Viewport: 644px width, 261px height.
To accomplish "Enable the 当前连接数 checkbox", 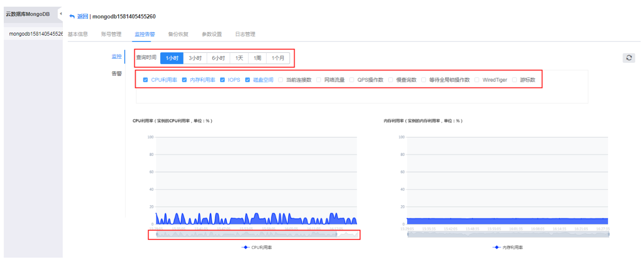I will tap(281, 80).
